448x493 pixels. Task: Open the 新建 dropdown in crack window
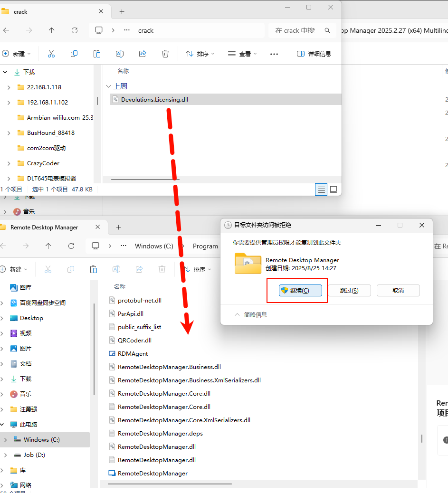(x=16, y=54)
